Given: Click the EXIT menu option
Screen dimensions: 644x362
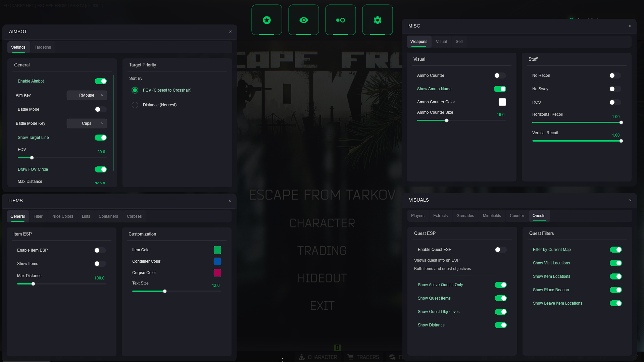Looking at the screenshot, I should [x=322, y=306].
